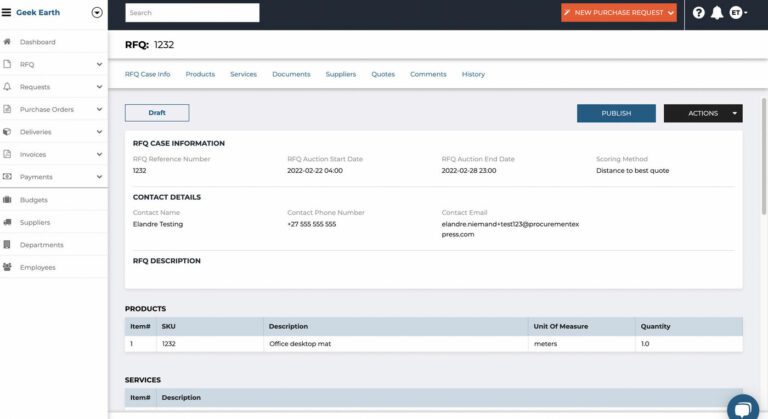Click the Draft status button
Viewport: 768px width, 419px height.
(x=157, y=113)
